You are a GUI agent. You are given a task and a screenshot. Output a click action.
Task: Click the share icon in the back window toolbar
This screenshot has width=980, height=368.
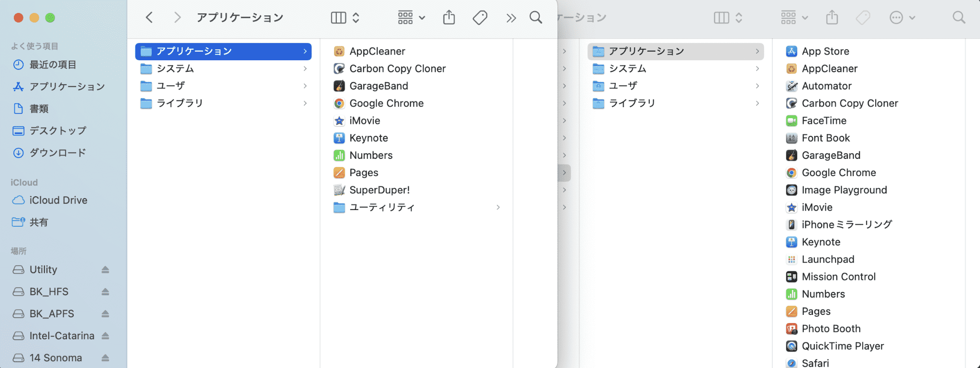pyautogui.click(x=832, y=18)
